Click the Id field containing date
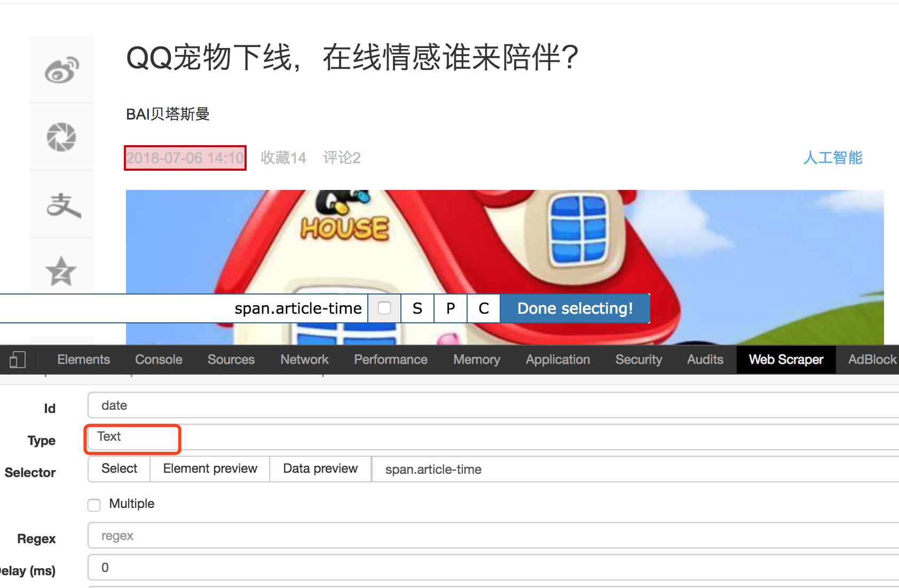Viewport: 899px width, 588px height. click(493, 406)
